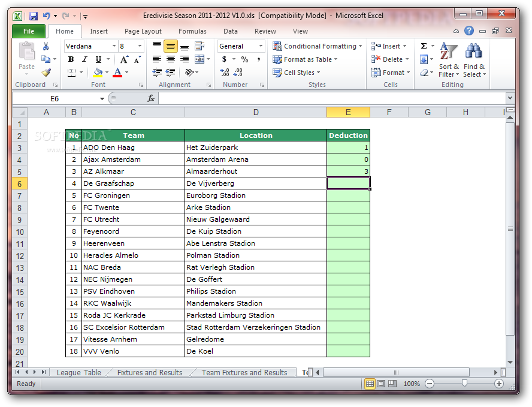
Task: Click the Insert Function fx button
Action: point(151,98)
